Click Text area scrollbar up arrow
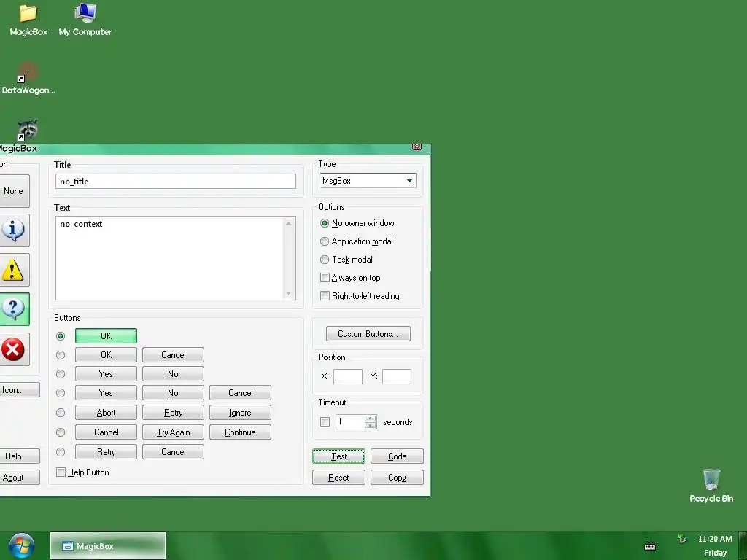Viewport: 747px width, 560px height. click(x=288, y=223)
